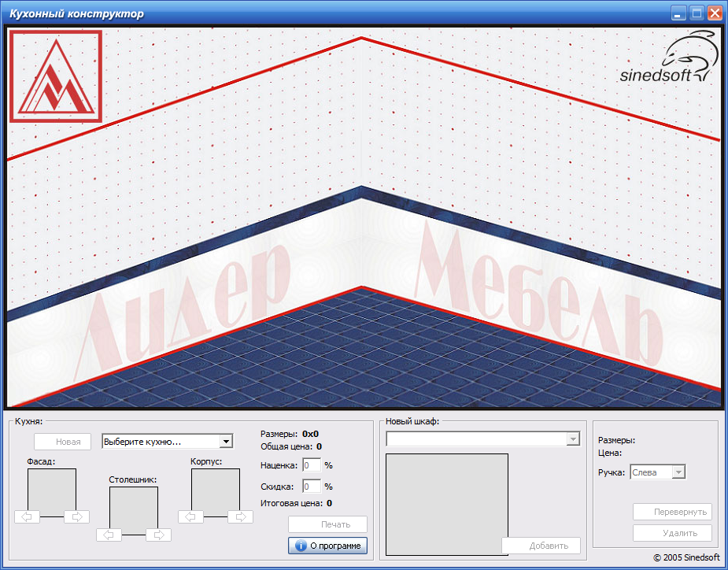This screenshot has width=728, height=570.
Task: Click the © 2005 Sinedsoft text
Action: [x=686, y=557]
